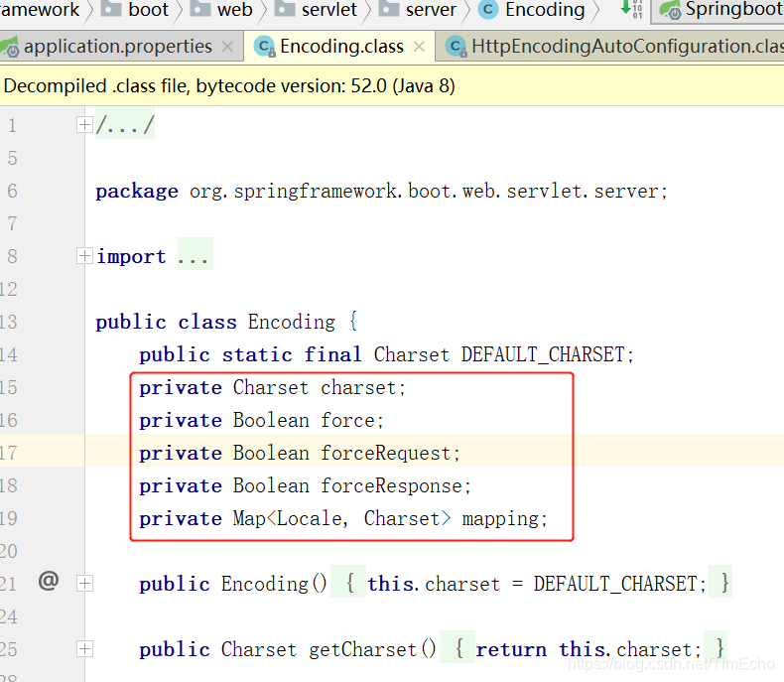Expand the Encoding() constructor body
Image resolution: width=784 pixels, height=682 pixels.
84,583
